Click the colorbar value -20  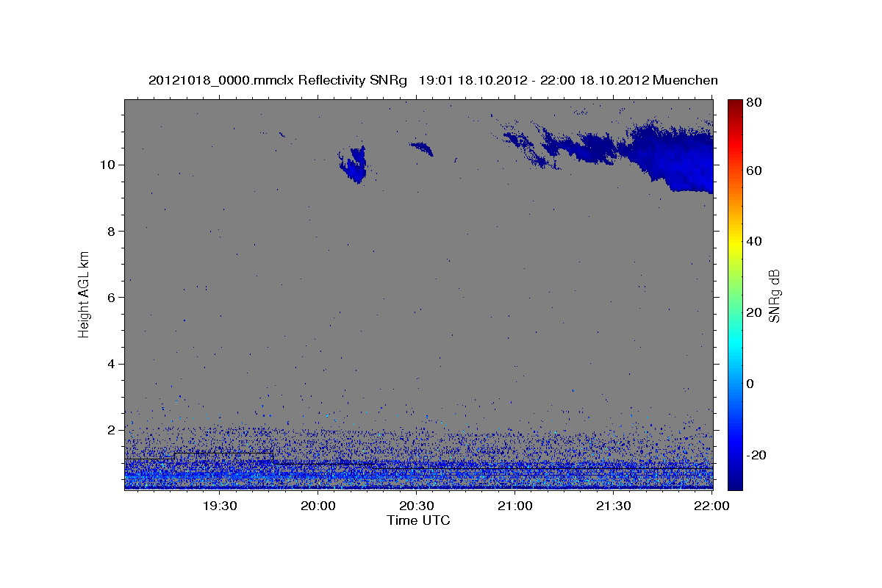[756, 455]
